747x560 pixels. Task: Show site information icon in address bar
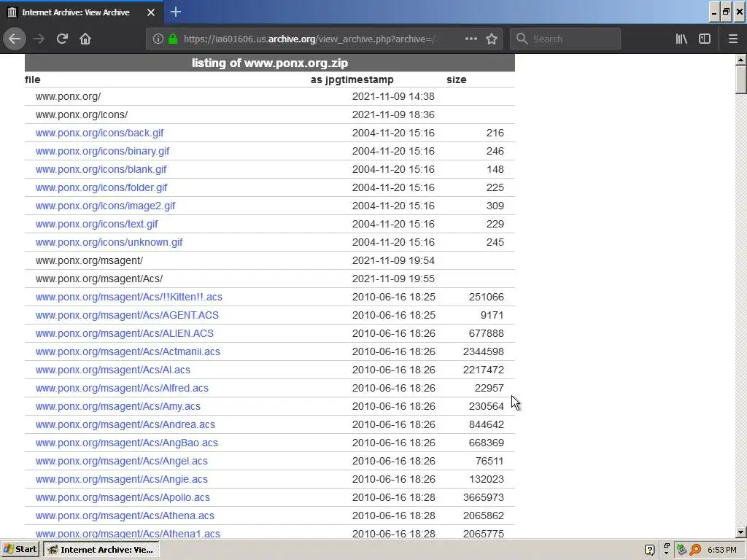158,39
